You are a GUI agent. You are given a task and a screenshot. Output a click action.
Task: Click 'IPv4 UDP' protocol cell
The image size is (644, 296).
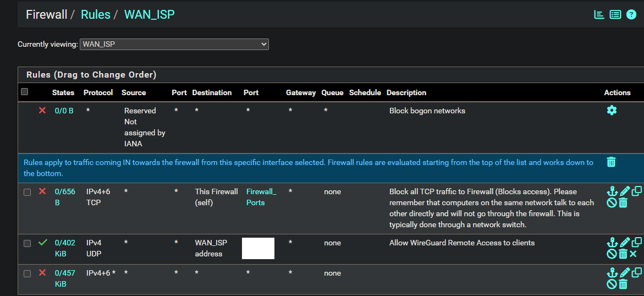pyautogui.click(x=93, y=248)
